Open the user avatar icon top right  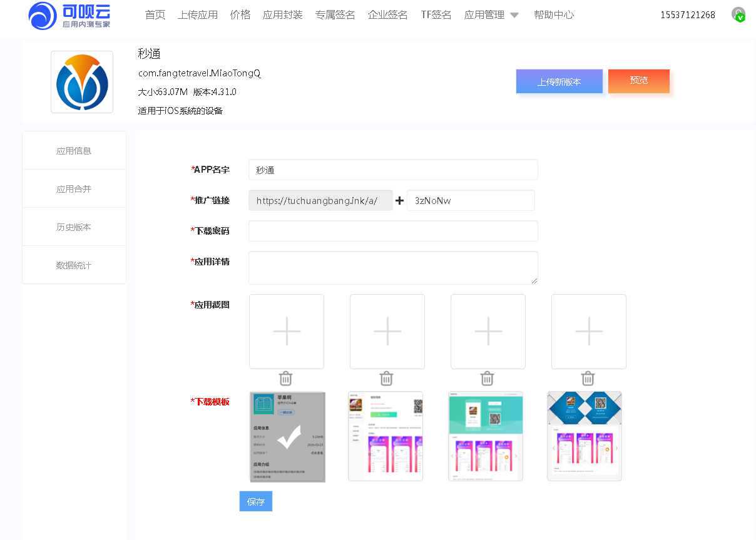(739, 14)
